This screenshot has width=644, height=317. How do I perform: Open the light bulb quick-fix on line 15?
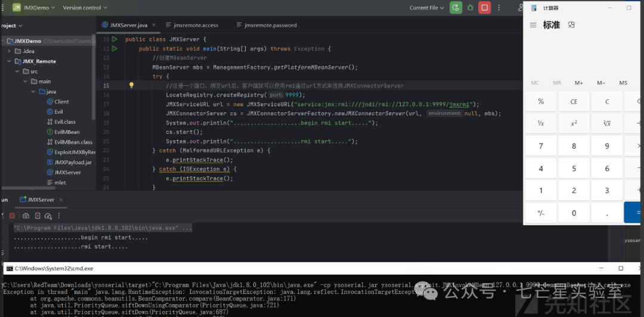coord(131,85)
